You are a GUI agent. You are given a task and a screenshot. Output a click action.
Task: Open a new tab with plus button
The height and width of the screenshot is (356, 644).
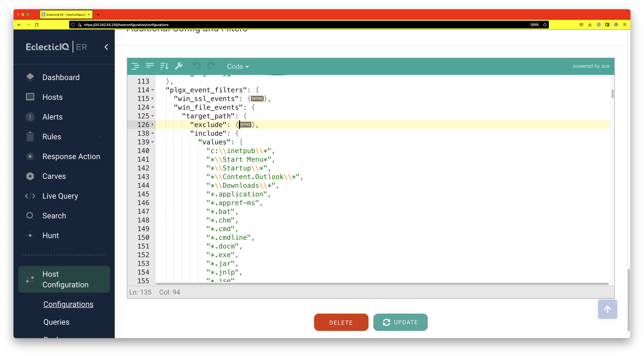click(98, 15)
